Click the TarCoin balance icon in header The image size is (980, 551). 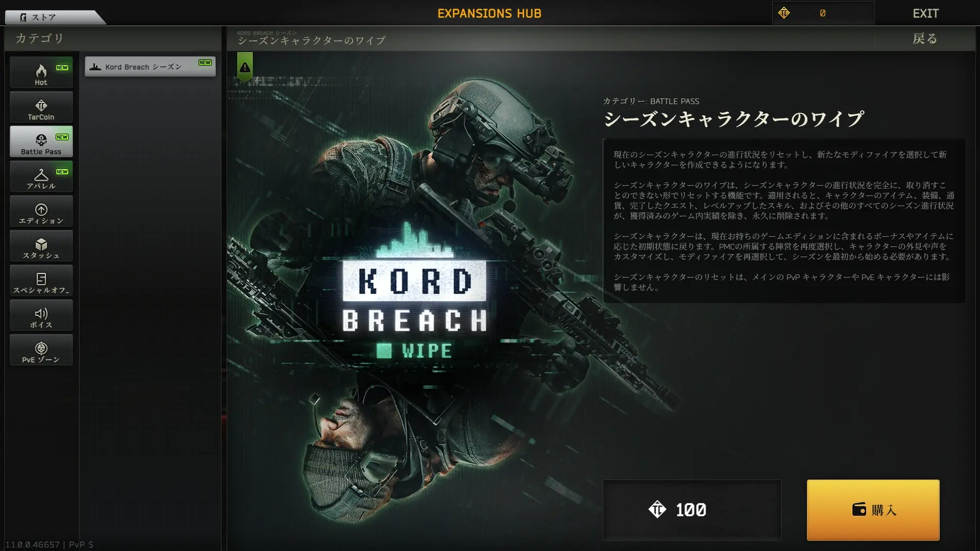[784, 13]
